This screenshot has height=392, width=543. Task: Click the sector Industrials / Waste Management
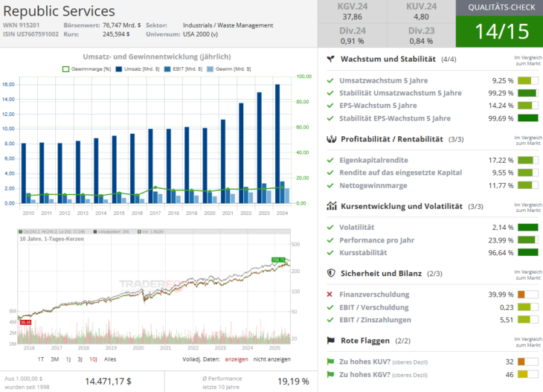point(228,25)
